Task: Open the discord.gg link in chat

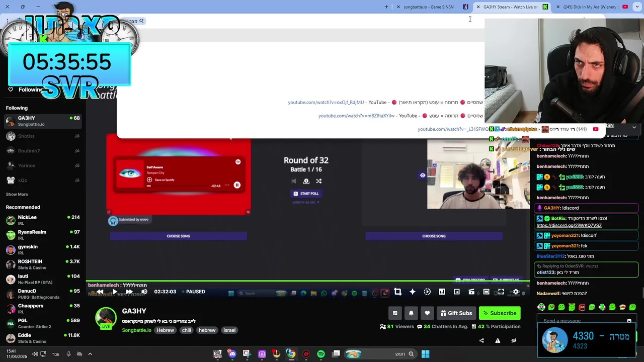Action: pos(569,225)
